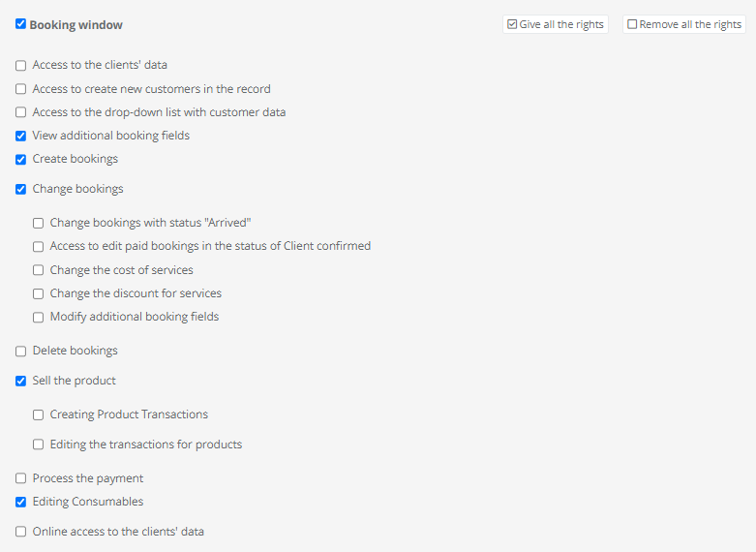Enable Access to the clients' data
This screenshot has height=552, width=756.
[x=21, y=66]
